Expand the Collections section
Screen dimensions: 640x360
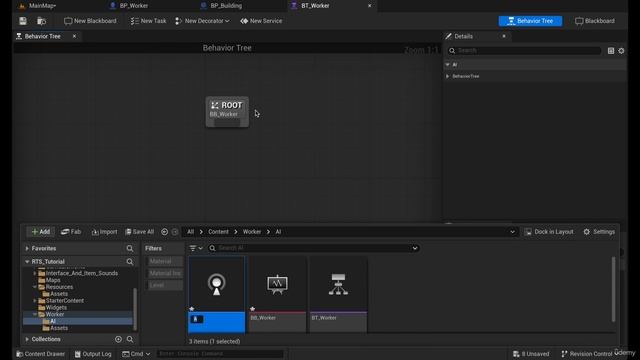tap(27, 339)
